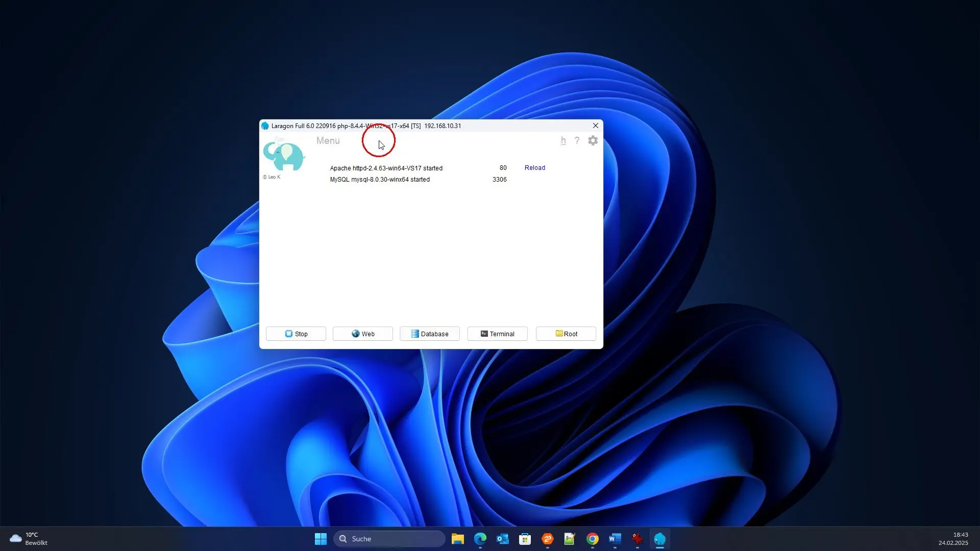Open the weather widget showing 10°C
The width and height of the screenshot is (980, 551).
pyautogui.click(x=30, y=539)
